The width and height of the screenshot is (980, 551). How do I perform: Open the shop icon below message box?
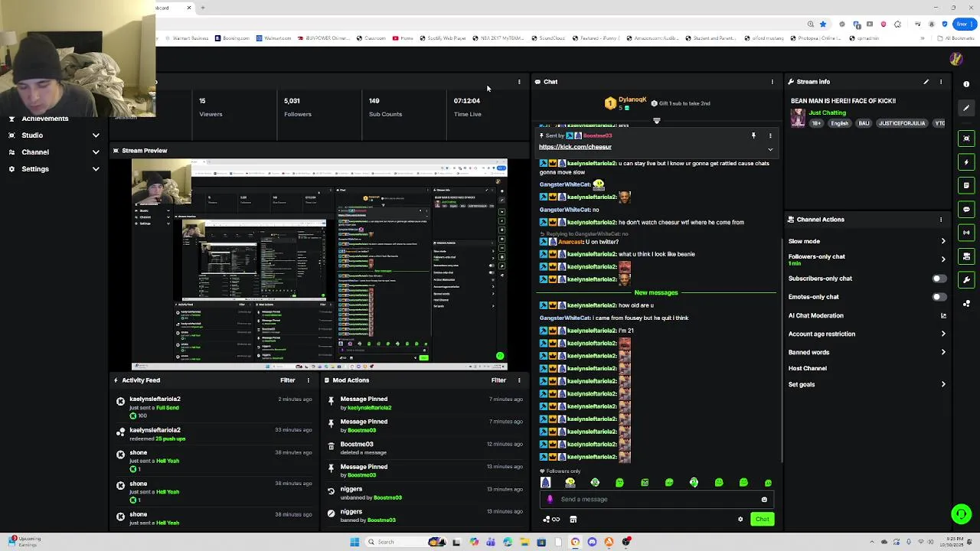point(573,520)
